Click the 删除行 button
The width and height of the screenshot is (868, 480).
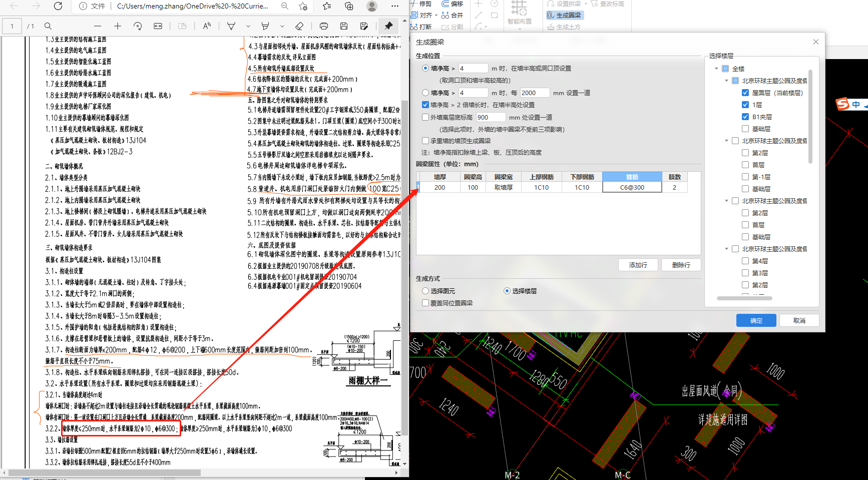point(681,265)
